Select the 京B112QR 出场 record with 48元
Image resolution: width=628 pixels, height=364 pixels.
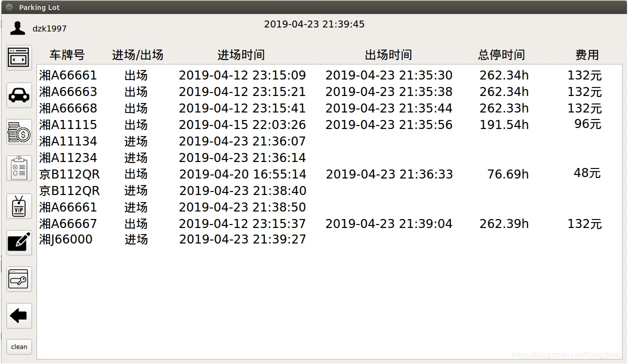pos(320,174)
